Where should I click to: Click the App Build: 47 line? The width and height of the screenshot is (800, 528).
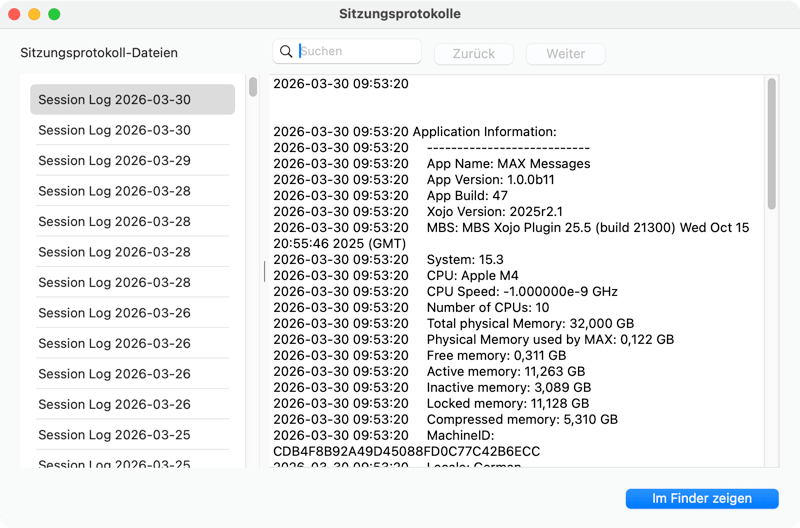tap(390, 196)
